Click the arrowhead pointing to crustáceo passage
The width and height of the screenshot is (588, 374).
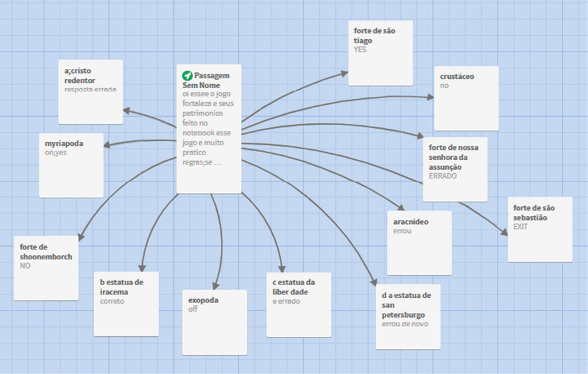pyautogui.click(x=431, y=97)
